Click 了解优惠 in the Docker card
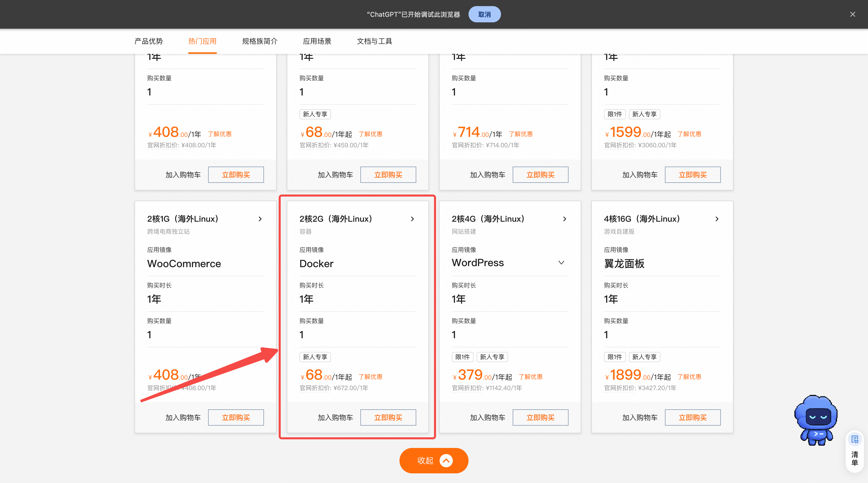 click(370, 377)
